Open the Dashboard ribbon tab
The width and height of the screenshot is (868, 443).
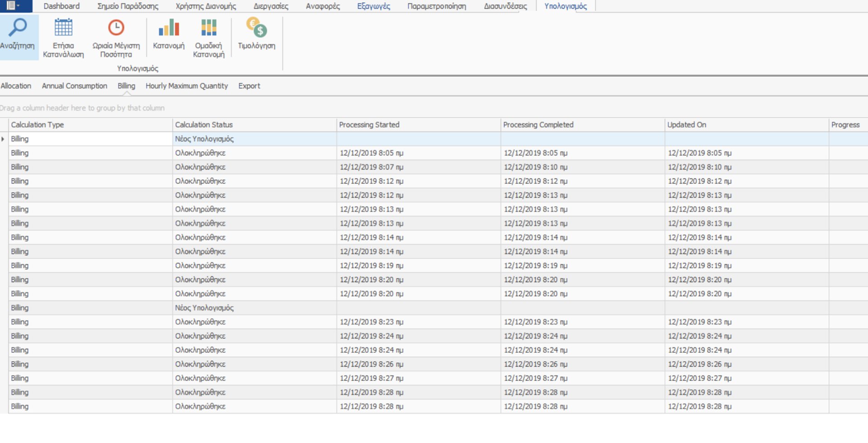click(x=61, y=6)
